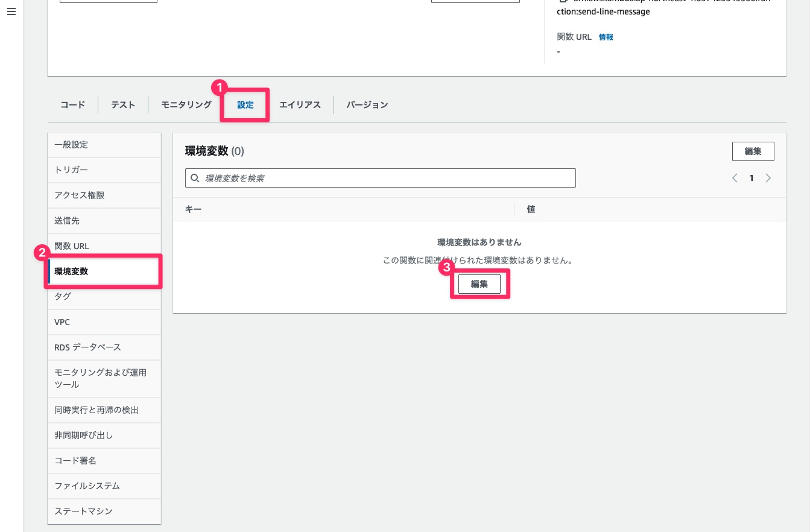Click the environment variable search input field
Image resolution: width=810 pixels, height=532 pixels.
tap(380, 177)
